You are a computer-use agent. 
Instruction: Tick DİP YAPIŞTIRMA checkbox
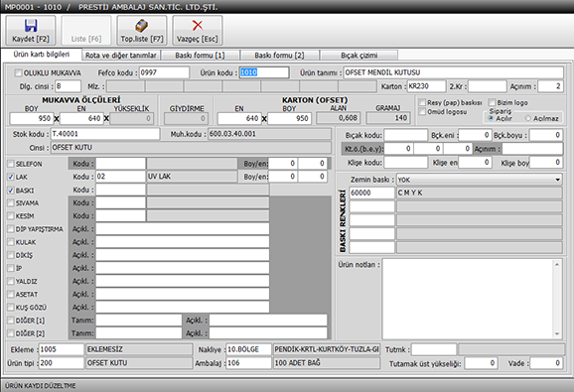click(x=11, y=229)
